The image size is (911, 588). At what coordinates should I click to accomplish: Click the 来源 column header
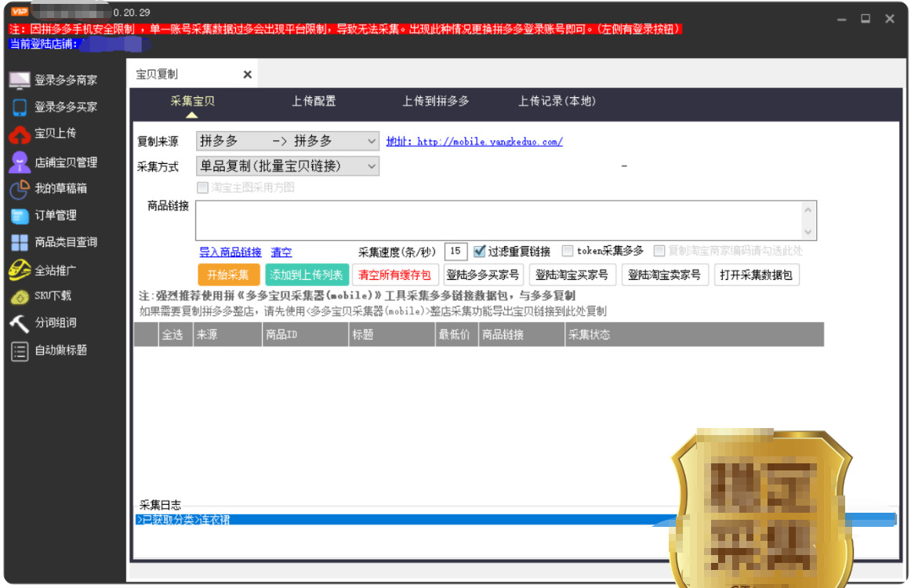click(227, 335)
